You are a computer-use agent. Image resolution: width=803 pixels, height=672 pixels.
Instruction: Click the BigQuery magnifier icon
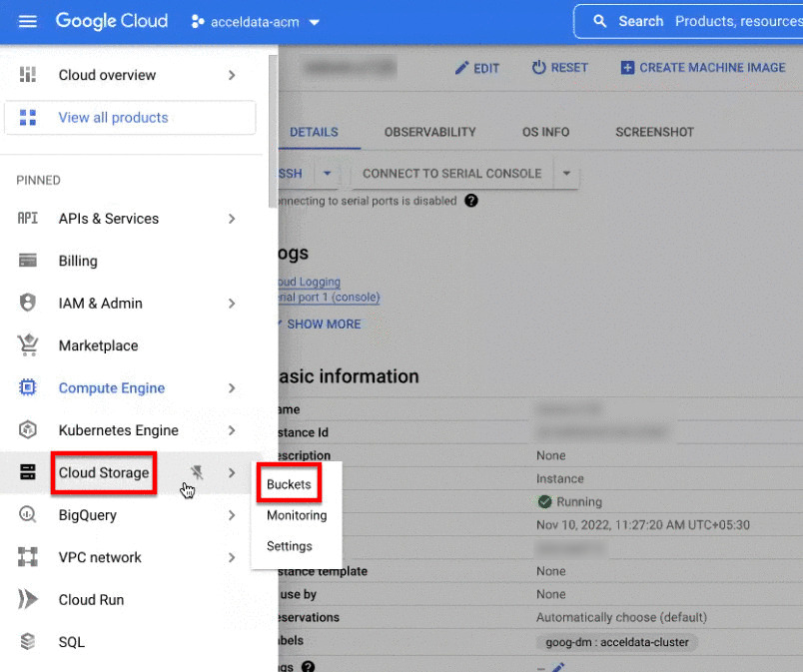click(28, 514)
